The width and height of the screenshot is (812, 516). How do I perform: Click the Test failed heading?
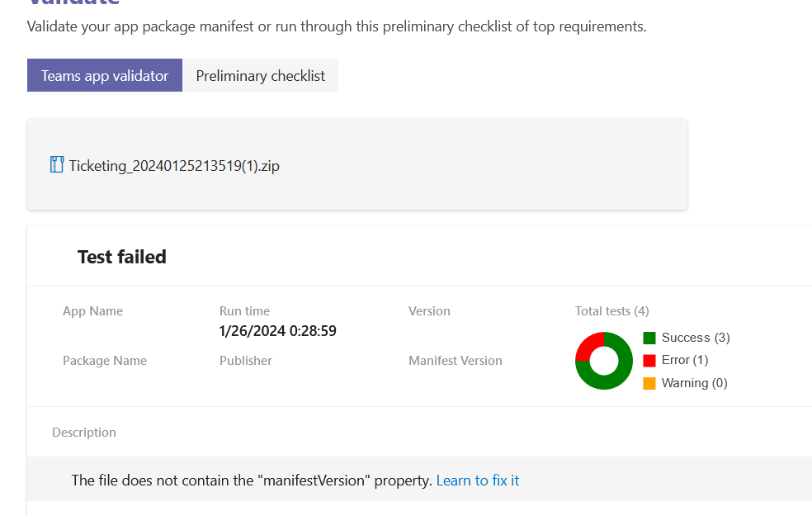122,257
